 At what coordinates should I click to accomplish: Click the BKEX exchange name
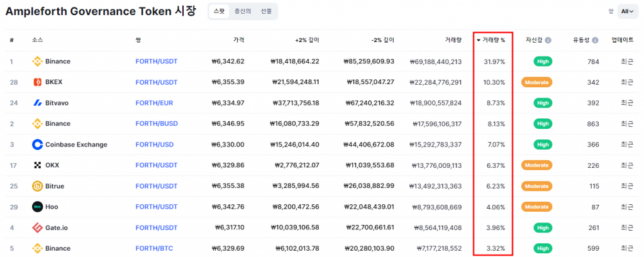click(54, 82)
